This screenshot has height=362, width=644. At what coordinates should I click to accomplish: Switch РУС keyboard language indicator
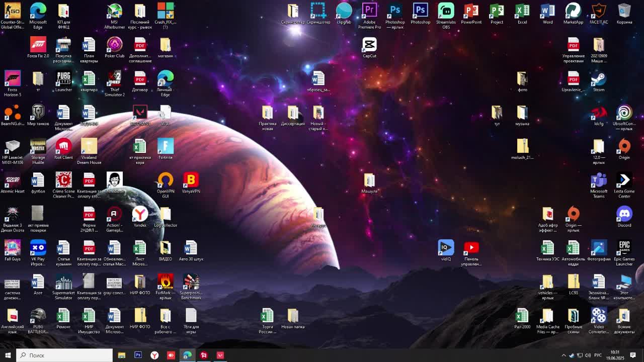(598, 355)
